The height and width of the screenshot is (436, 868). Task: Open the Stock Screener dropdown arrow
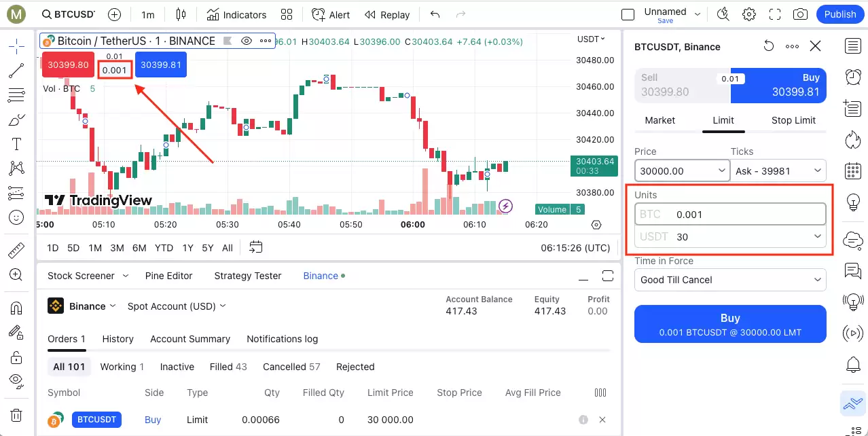(x=125, y=276)
